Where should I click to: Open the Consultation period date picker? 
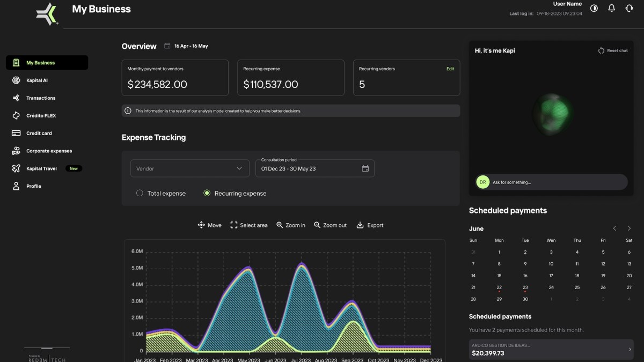365,168
